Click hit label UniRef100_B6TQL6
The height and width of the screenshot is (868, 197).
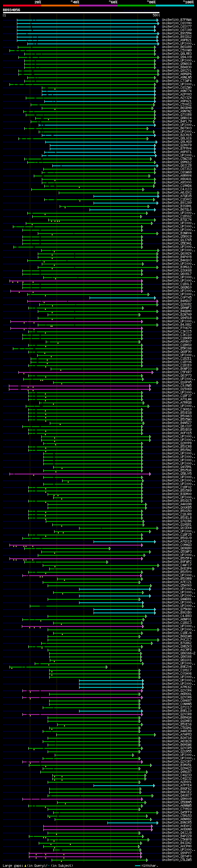point(177,210)
